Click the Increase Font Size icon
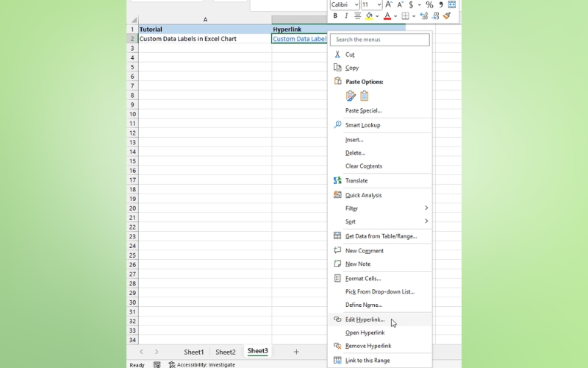The height and width of the screenshot is (368, 588). click(x=389, y=4)
